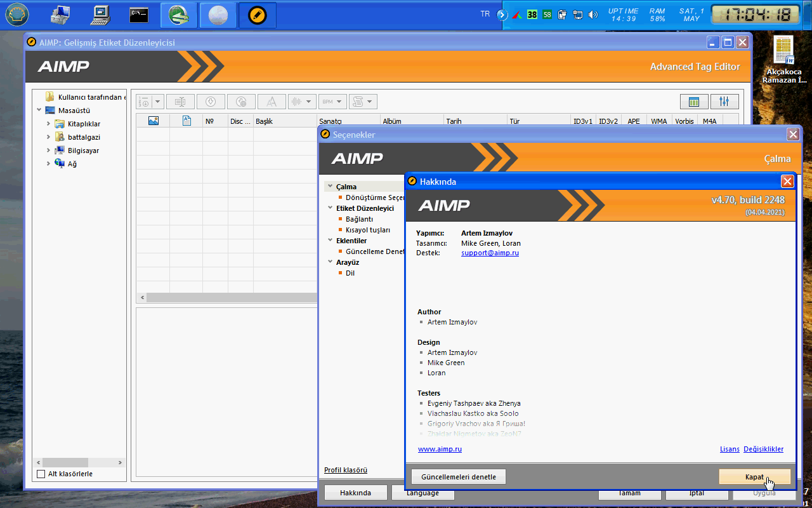
Task: Expand the Kitaplıklar tree node
Action: pyautogui.click(x=49, y=124)
